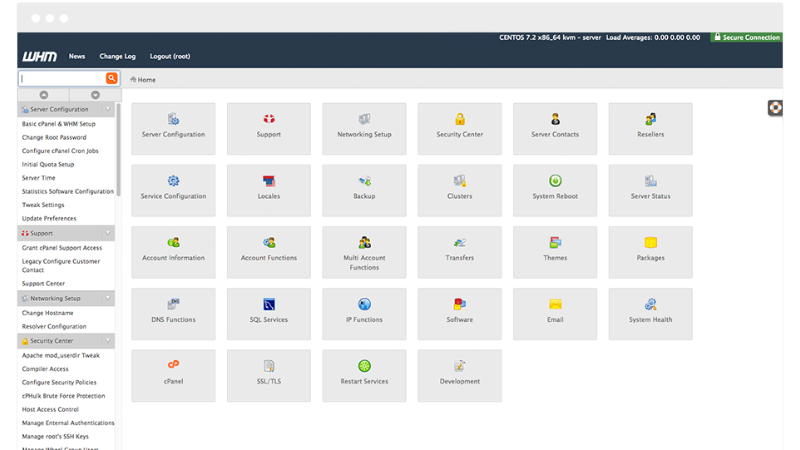Open the System Reboot icon tile

555,181
